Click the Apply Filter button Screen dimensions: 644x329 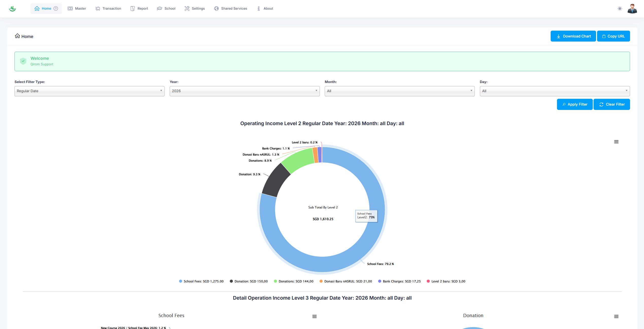(x=575, y=104)
